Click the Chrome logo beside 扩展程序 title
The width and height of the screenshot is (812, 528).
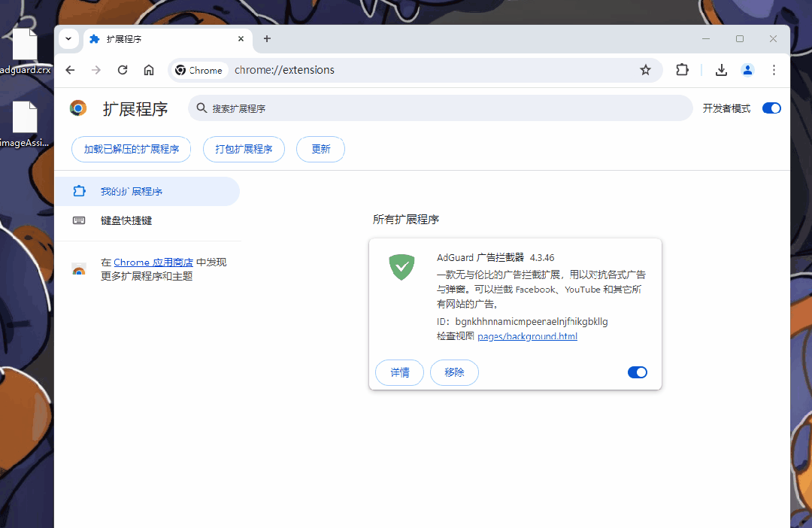[78, 108]
